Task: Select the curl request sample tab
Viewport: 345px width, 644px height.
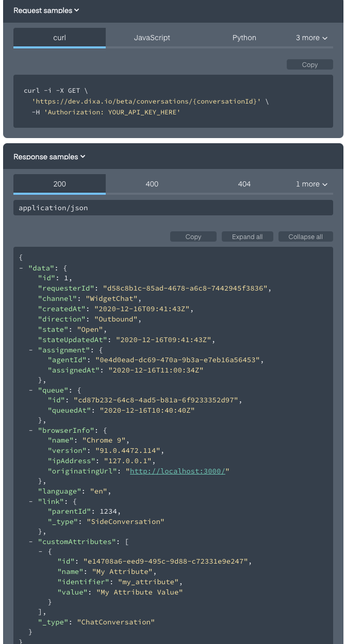Action: click(x=59, y=38)
